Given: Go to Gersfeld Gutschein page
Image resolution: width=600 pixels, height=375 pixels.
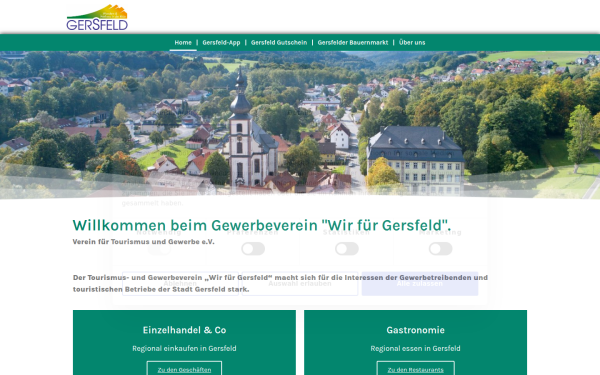Looking at the screenshot, I should tap(279, 42).
